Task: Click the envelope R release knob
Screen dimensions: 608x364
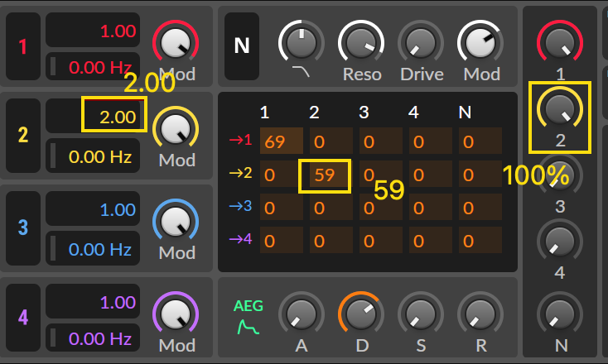Action: point(480,314)
